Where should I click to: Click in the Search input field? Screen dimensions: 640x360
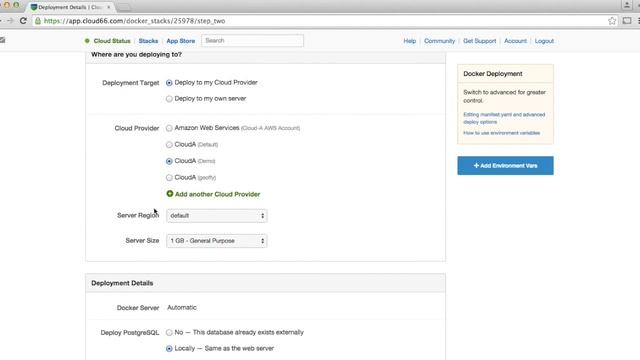pyautogui.click(x=252, y=40)
